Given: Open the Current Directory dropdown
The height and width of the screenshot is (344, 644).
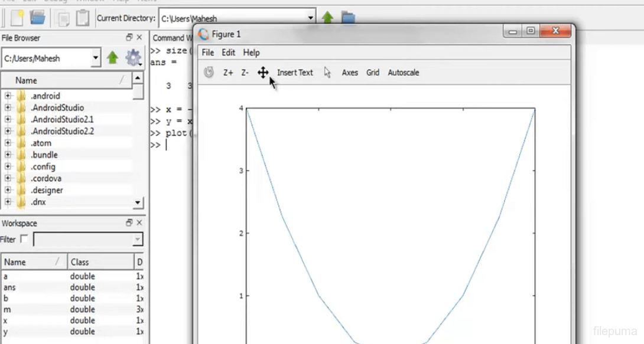Looking at the screenshot, I should (x=311, y=18).
